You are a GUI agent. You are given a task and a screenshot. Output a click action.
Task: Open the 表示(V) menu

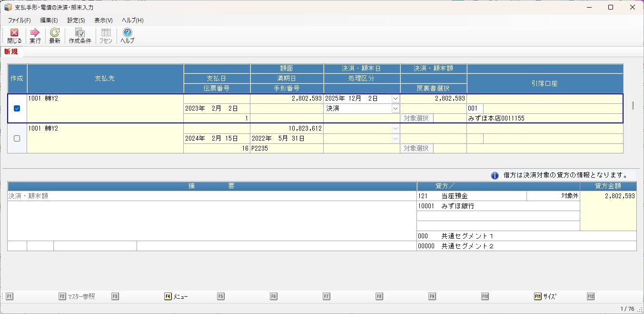pos(103,20)
